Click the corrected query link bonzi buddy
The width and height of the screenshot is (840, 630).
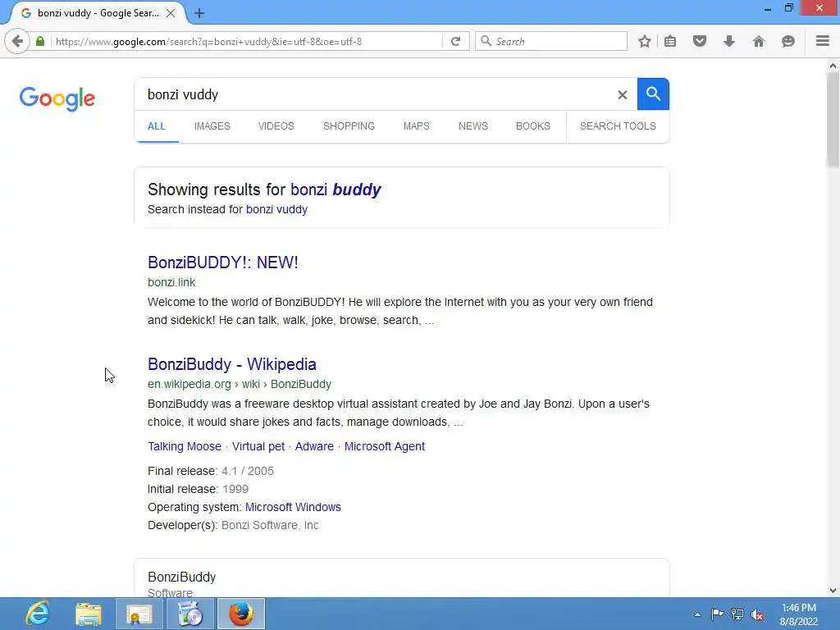(x=336, y=189)
